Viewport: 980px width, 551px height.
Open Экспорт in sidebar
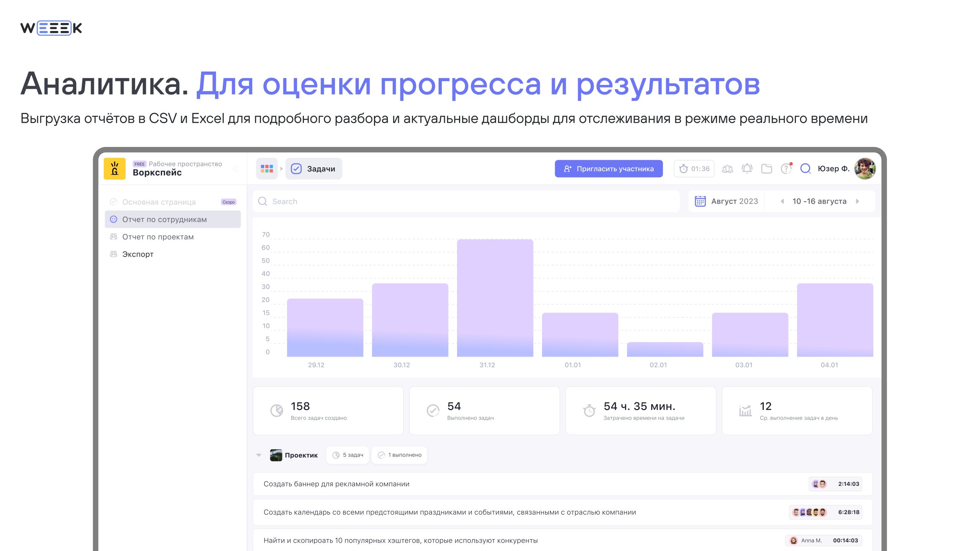coord(138,254)
